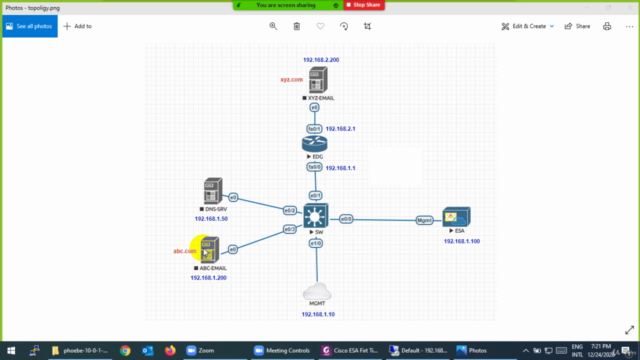Screen dimensions: 640x360
Task: Toggle the favorite heart icon
Action: (x=320, y=26)
